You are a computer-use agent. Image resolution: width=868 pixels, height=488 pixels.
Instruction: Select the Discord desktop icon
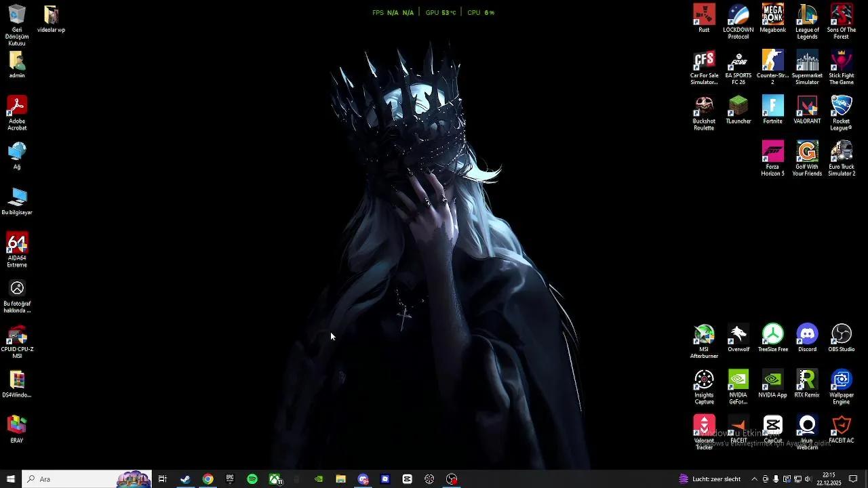coord(807,338)
